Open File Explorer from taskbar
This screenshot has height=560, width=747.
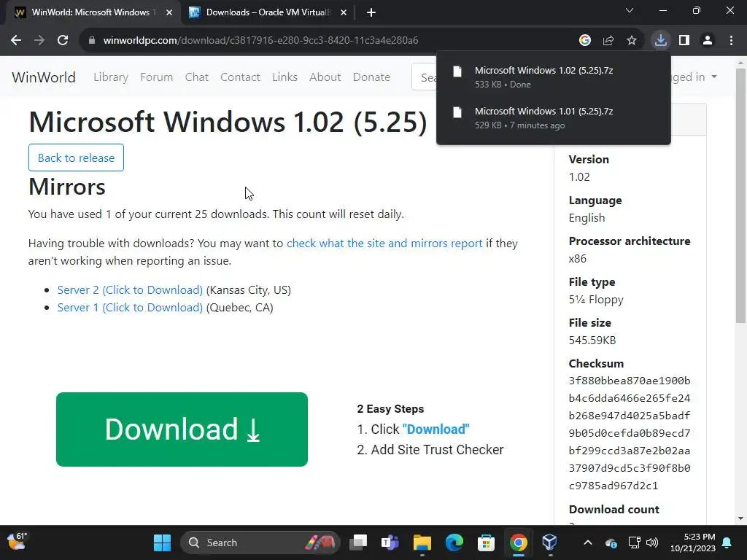[422, 542]
